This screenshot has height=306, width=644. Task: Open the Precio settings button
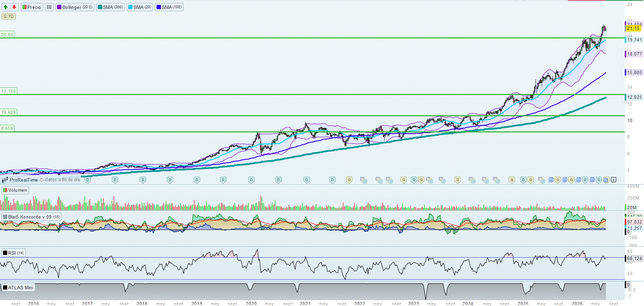pos(32,7)
